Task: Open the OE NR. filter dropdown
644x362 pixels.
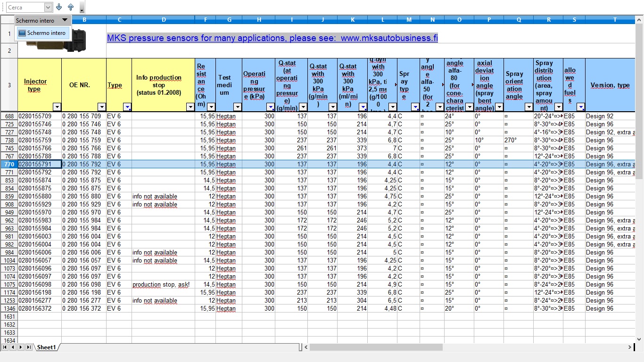Action: pos(101,107)
